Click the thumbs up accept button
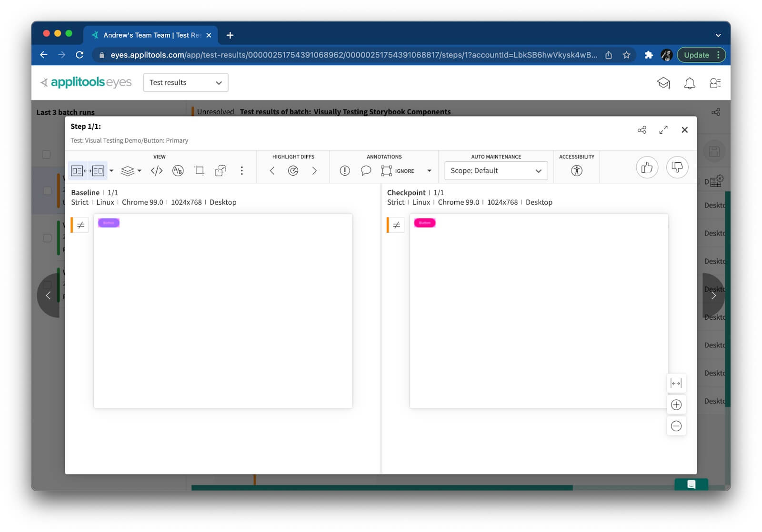The width and height of the screenshot is (762, 532). coord(647,167)
